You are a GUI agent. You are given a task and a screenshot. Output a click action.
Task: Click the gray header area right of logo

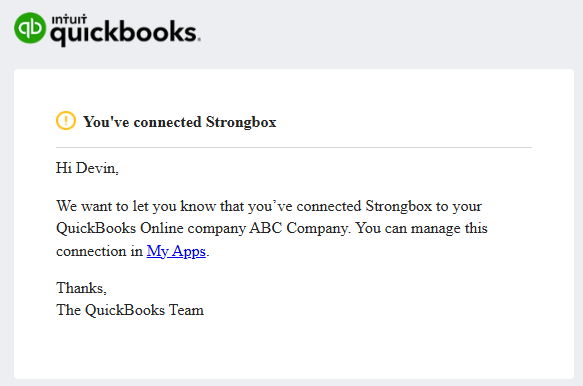click(x=390, y=32)
